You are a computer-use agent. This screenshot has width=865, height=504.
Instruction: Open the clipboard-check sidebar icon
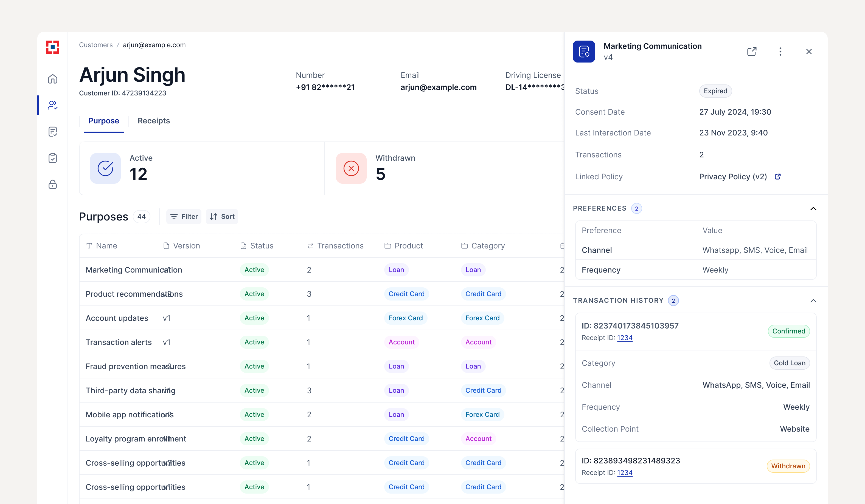click(52, 158)
